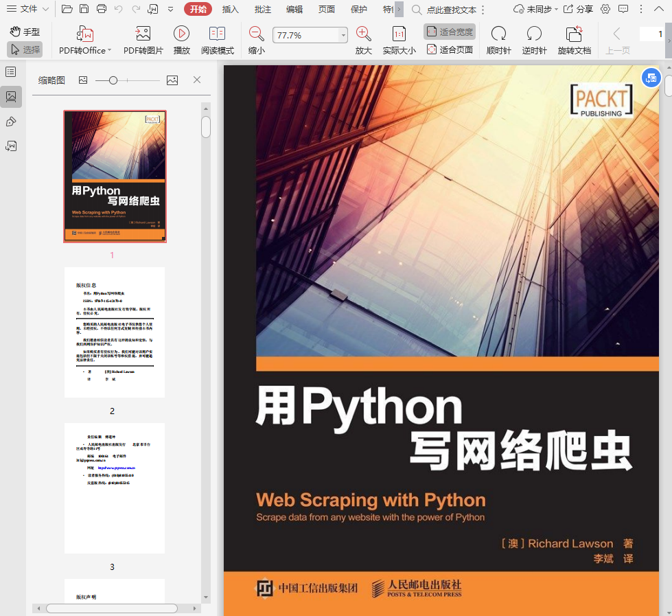
Task: Click the 分享 share button
Action: [578, 9]
